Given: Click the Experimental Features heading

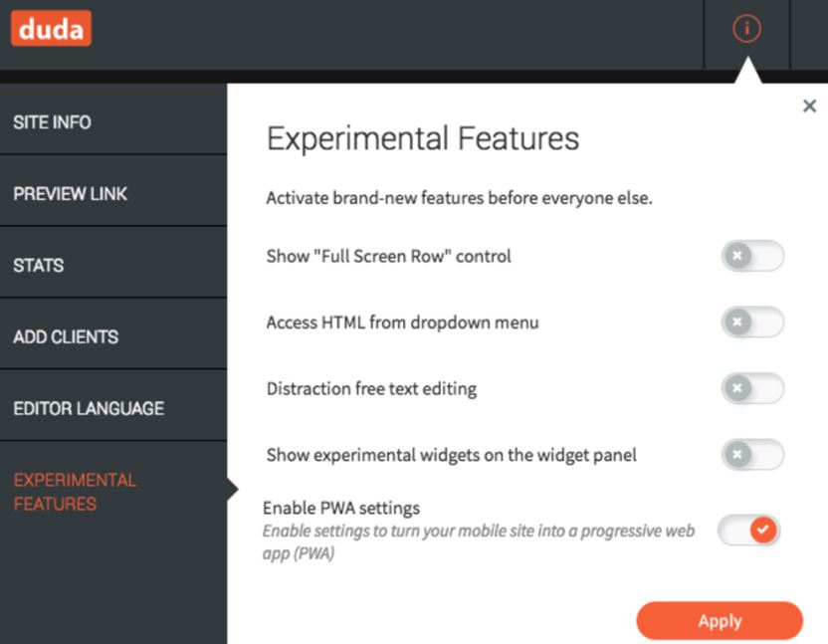Looking at the screenshot, I should tap(423, 138).
